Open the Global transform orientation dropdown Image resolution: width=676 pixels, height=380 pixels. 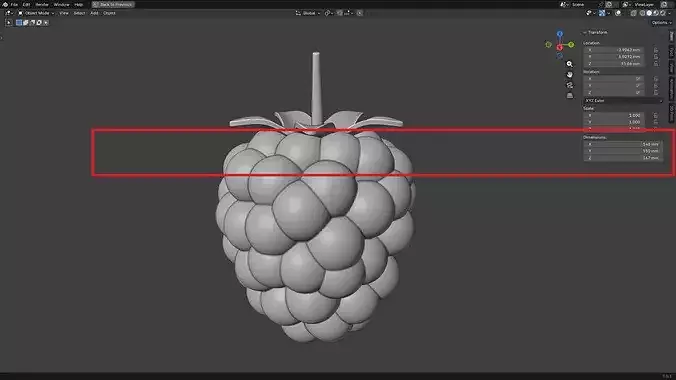[x=308, y=13]
